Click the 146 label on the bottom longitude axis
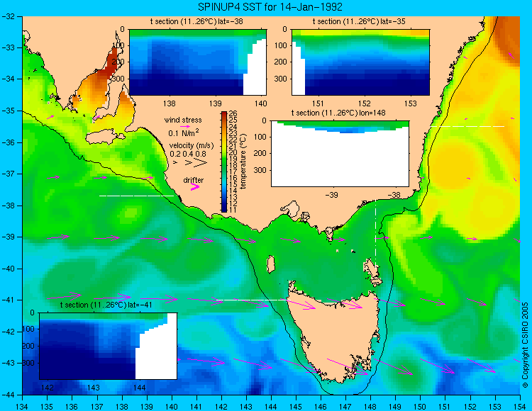 tap(321, 407)
